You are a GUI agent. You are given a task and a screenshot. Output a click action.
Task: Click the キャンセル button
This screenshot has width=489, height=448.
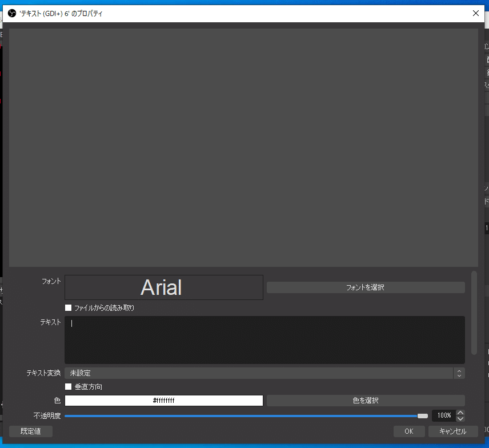tap(453, 431)
